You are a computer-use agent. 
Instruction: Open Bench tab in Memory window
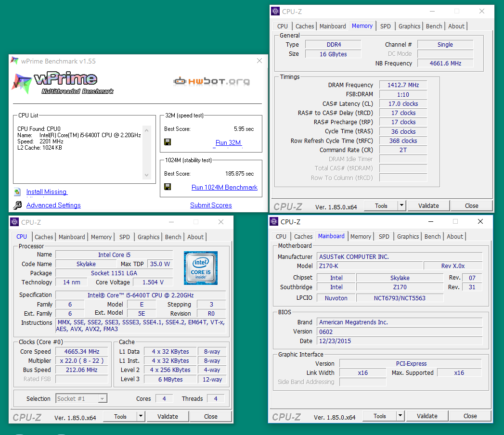pyautogui.click(x=434, y=26)
